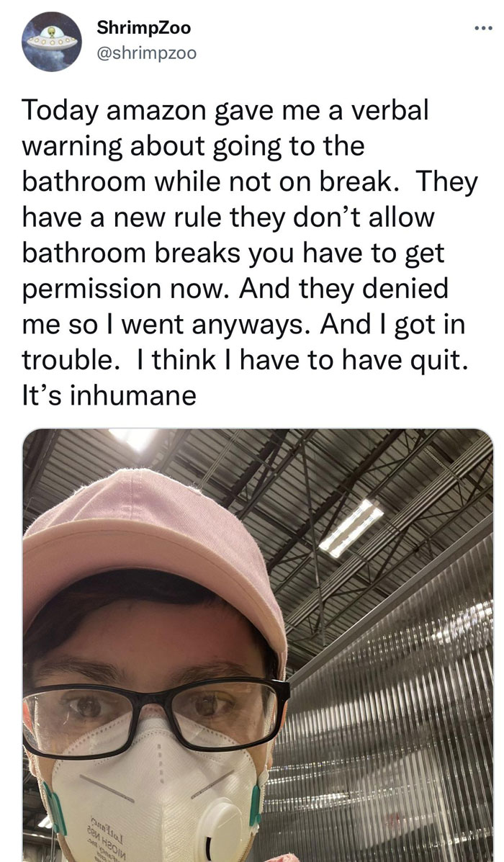The image size is (504, 862).
Task: Click the "It's inhumane" closing line
Action: (x=109, y=395)
